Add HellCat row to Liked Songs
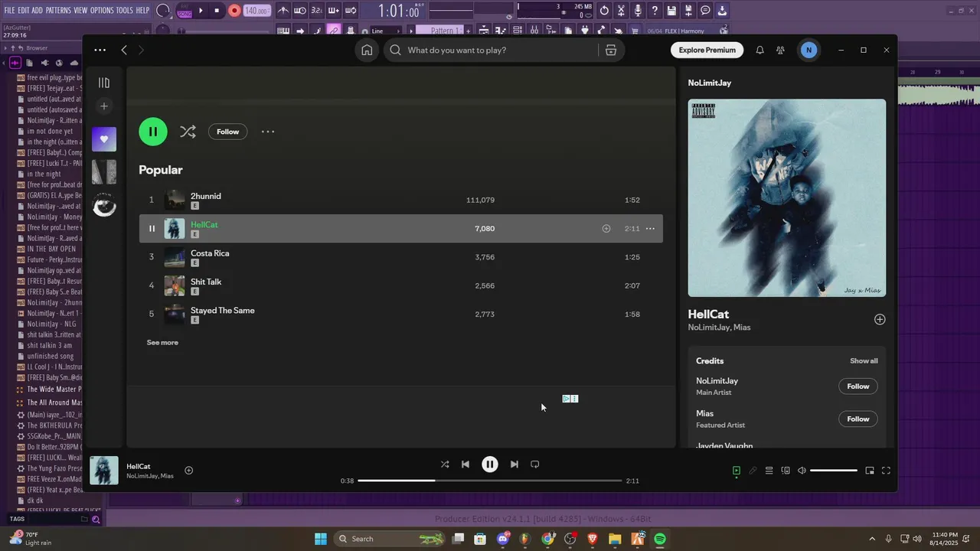This screenshot has height=551, width=980. click(606, 228)
